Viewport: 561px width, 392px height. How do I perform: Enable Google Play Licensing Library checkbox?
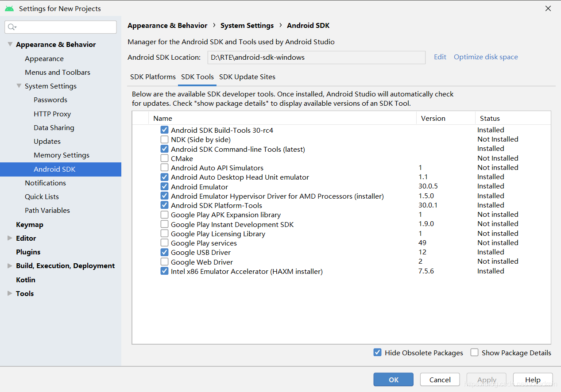(164, 234)
